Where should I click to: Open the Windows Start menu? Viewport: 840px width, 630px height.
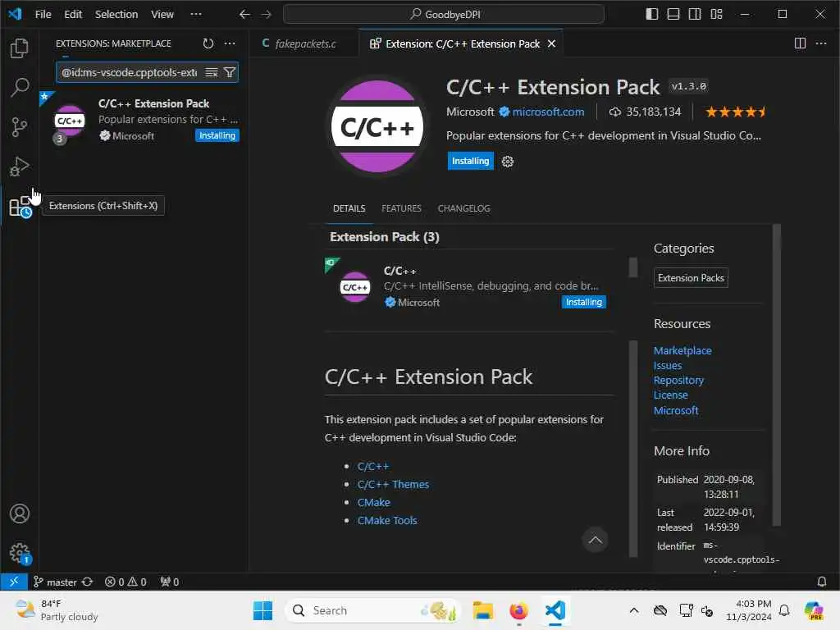click(x=262, y=610)
